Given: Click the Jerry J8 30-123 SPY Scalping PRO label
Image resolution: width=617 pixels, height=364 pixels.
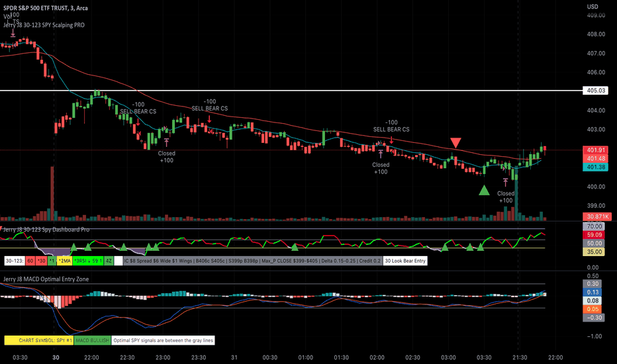Looking at the screenshot, I should [44, 24].
